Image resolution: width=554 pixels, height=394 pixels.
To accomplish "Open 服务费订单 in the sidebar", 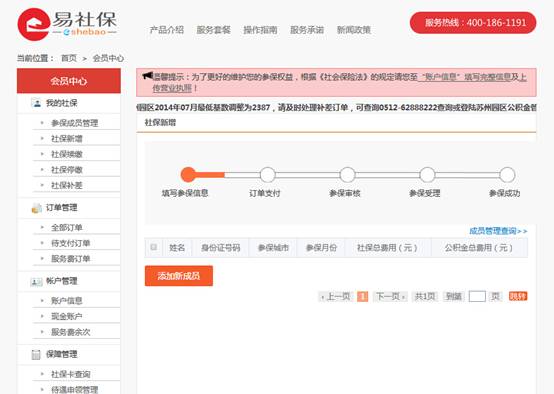I will pyautogui.click(x=71, y=259).
